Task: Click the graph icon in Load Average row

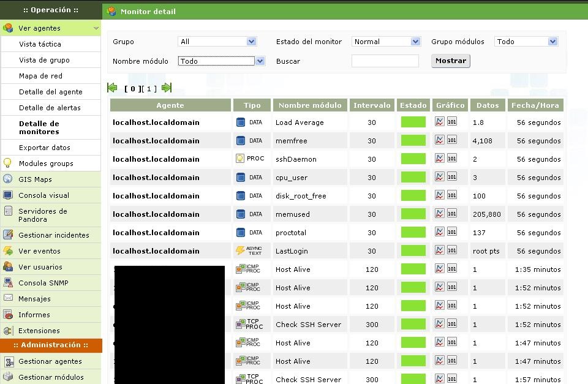Action: 439,122
